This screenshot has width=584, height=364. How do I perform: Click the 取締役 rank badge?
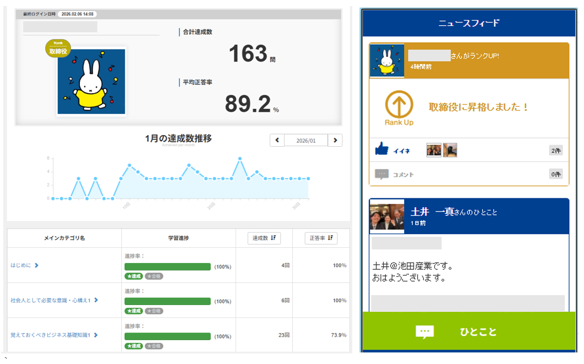tap(58, 48)
